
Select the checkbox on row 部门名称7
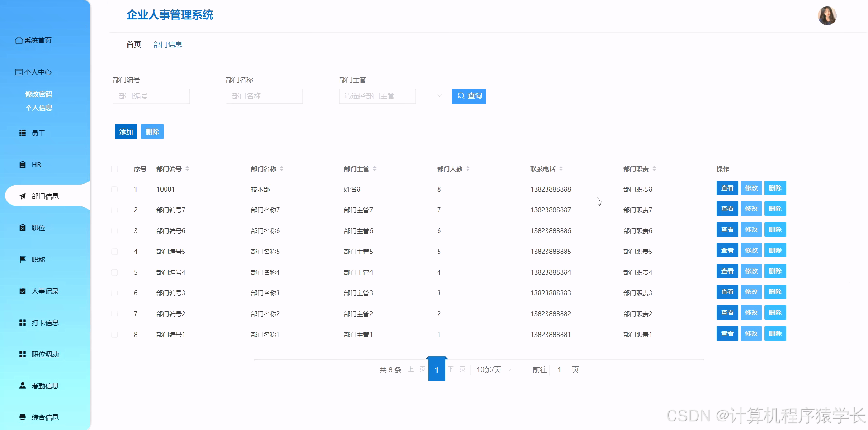point(114,210)
